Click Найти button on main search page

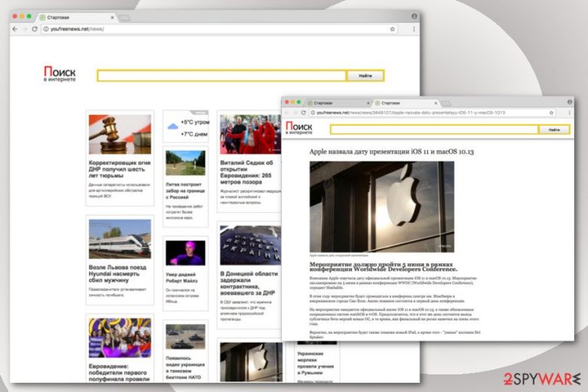pos(365,76)
